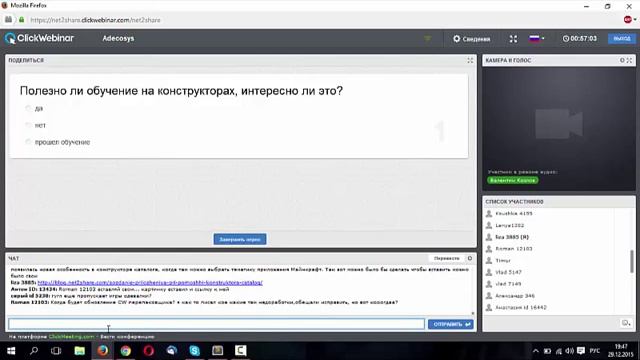This screenshot has width=640, height=360.
Task: Click the green presenter name badge
Action: pos(513,180)
